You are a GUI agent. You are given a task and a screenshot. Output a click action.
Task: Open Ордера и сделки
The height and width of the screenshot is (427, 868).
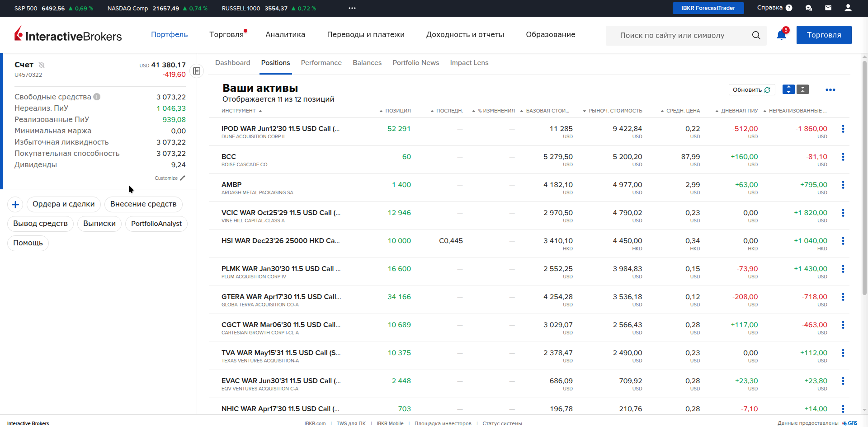tap(64, 204)
